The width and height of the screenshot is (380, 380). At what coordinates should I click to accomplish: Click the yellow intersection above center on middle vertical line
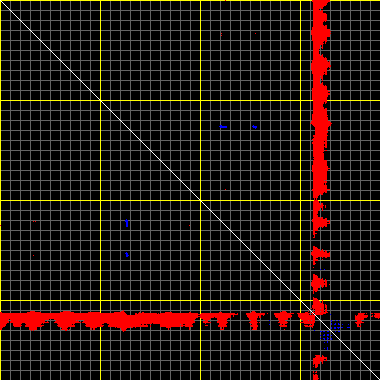click(x=200, y=100)
